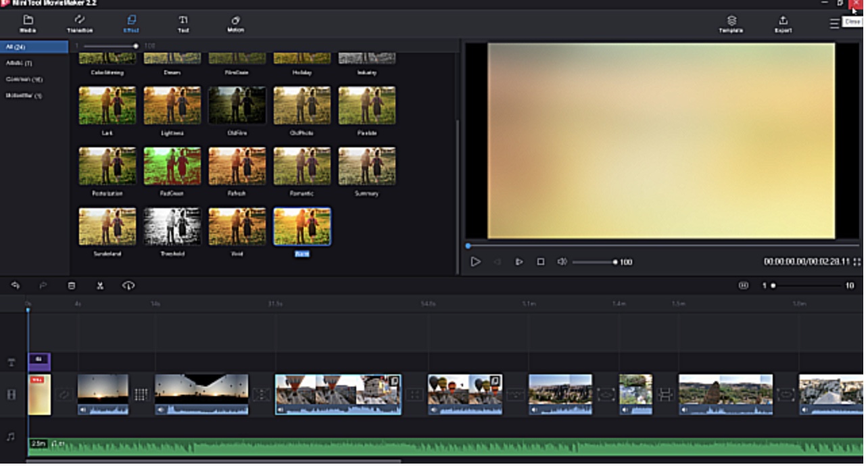The image size is (868, 469).
Task: Select the RedGreen effect thumbnail
Action: coord(172,166)
